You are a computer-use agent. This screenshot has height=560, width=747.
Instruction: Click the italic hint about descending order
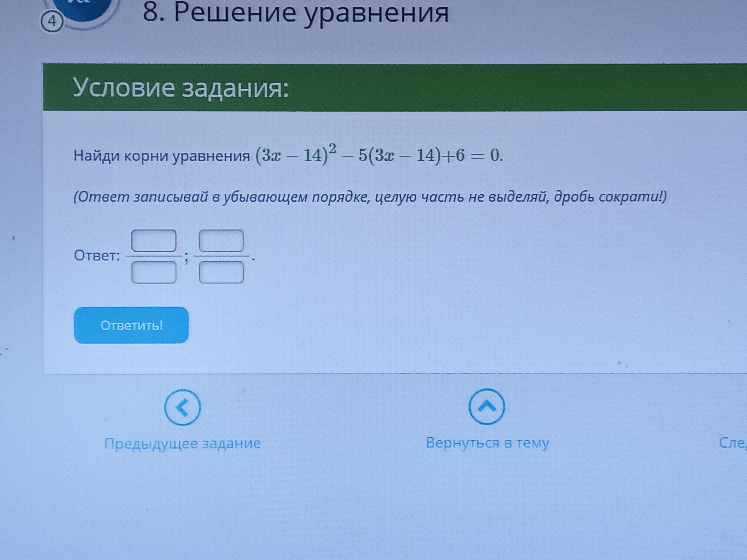tap(370, 197)
